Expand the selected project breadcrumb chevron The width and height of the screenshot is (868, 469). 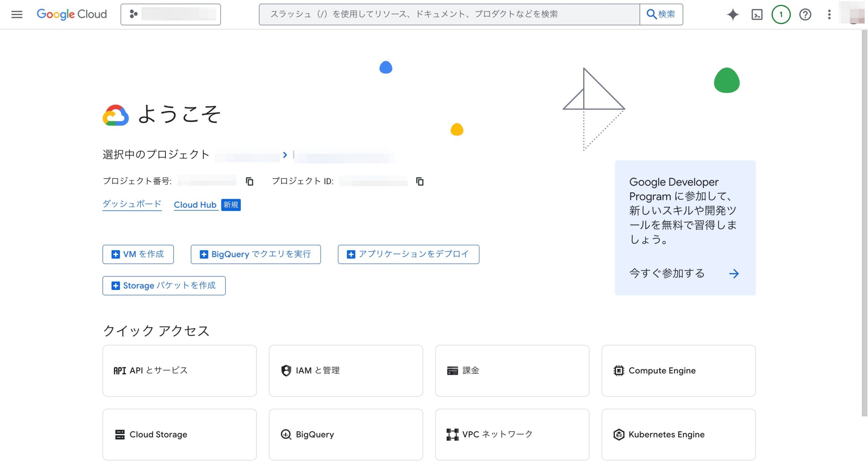pyautogui.click(x=285, y=155)
